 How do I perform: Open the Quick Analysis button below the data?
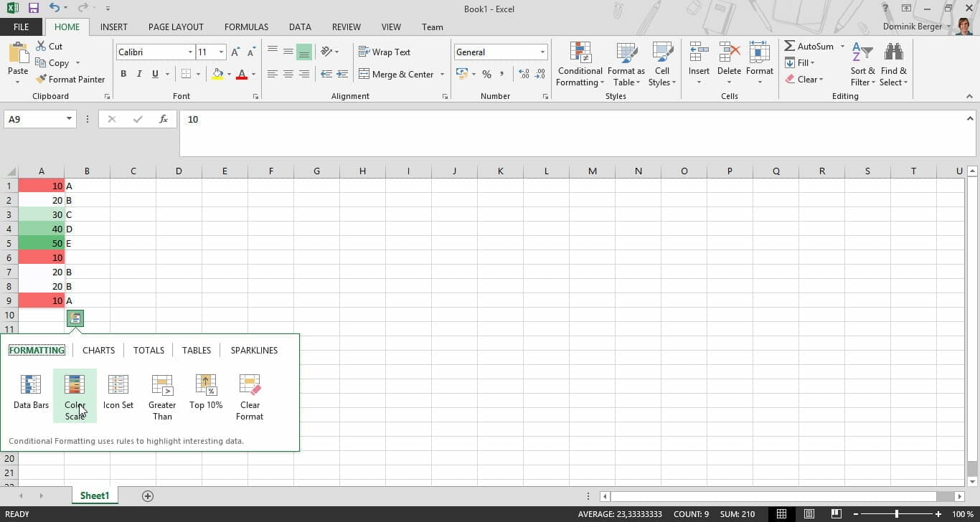(75, 318)
